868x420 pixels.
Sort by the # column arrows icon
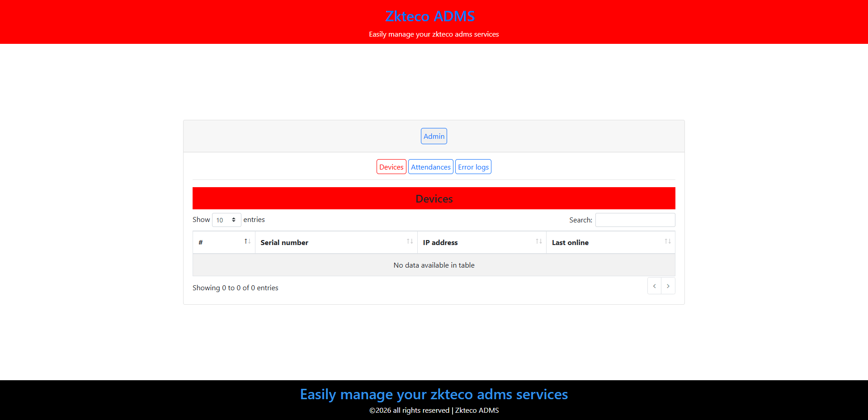(247, 241)
